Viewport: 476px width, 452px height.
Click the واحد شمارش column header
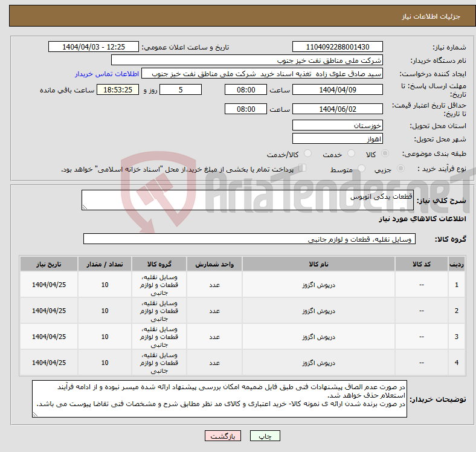(214, 264)
